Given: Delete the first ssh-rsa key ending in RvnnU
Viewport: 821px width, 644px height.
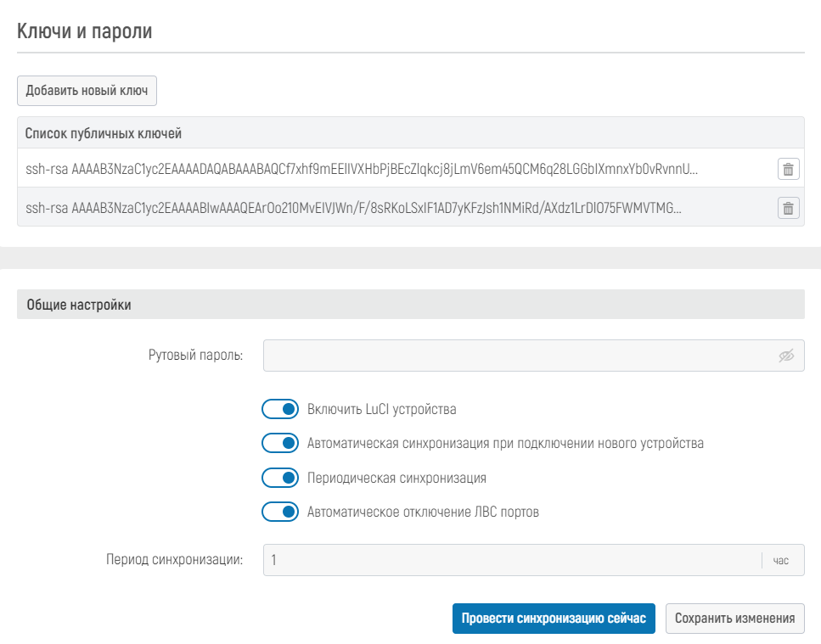Looking at the screenshot, I should tap(788, 170).
